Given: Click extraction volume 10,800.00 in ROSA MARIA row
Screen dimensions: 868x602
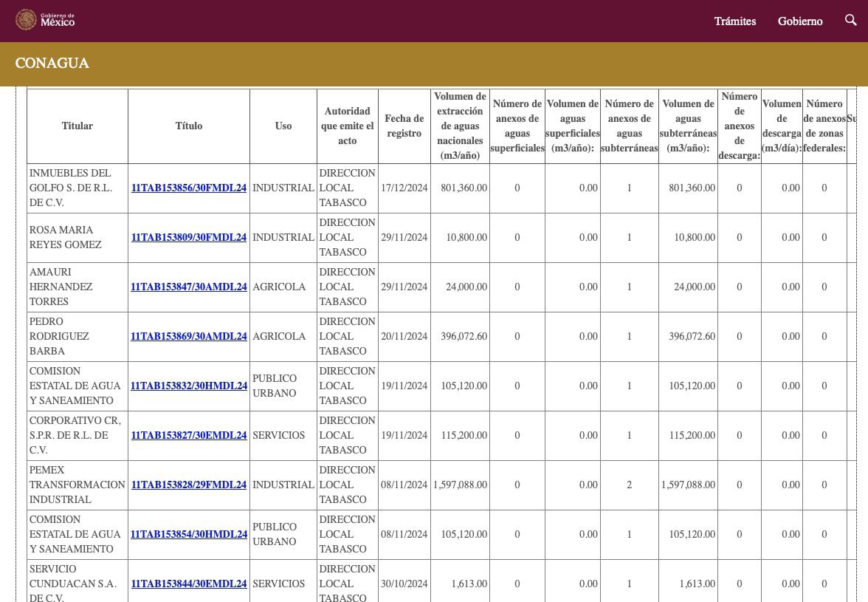Looking at the screenshot, I should [466, 237].
